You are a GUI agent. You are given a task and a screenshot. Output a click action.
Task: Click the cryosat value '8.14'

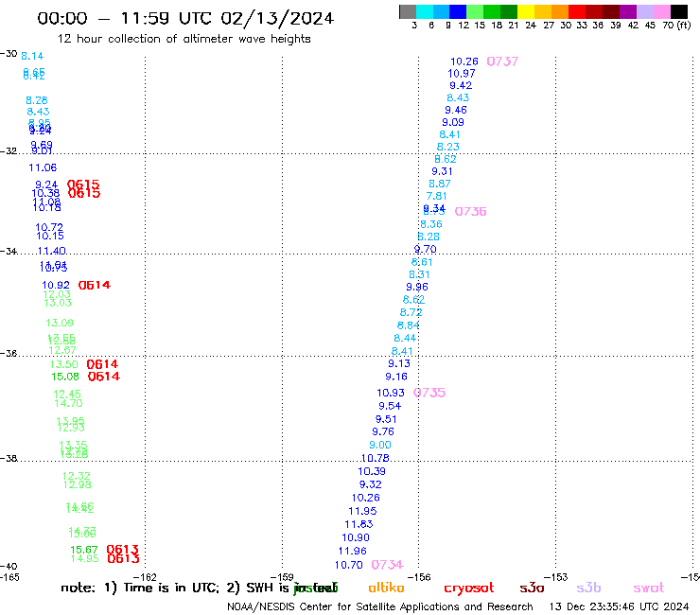coord(32,56)
